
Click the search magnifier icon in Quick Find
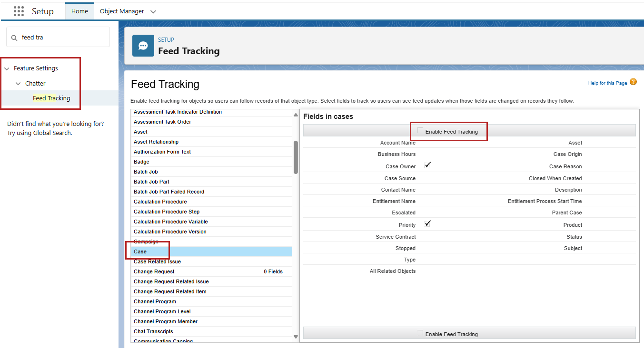click(x=15, y=38)
